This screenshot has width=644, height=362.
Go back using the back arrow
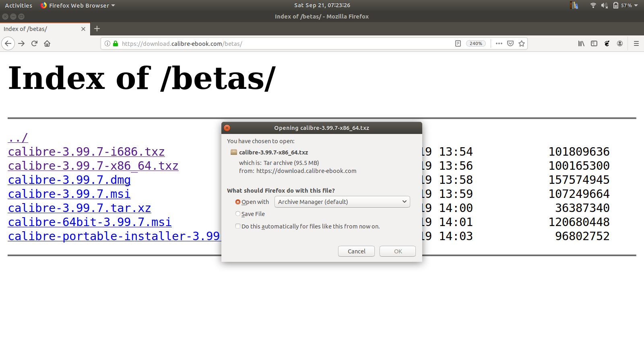[x=8, y=43]
